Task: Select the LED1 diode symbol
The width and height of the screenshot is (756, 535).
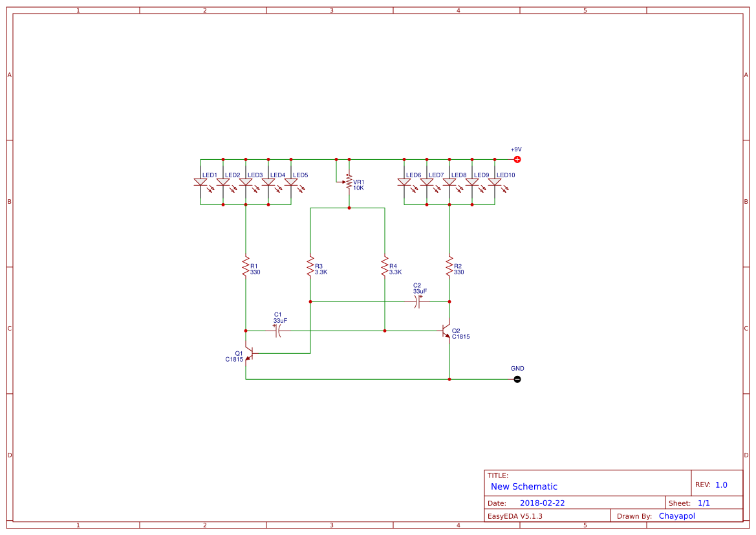Action: [x=199, y=183]
